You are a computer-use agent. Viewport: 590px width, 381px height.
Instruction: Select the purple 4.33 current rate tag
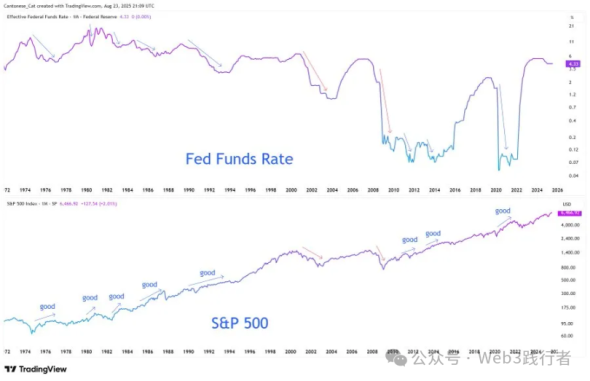point(573,64)
